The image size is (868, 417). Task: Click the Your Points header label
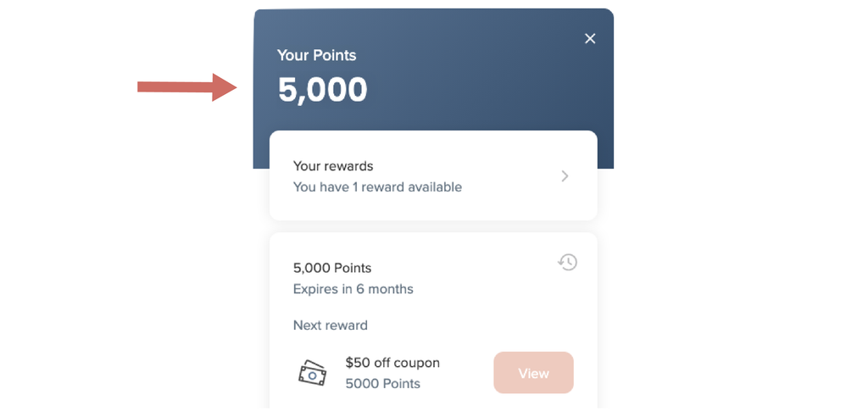point(316,55)
